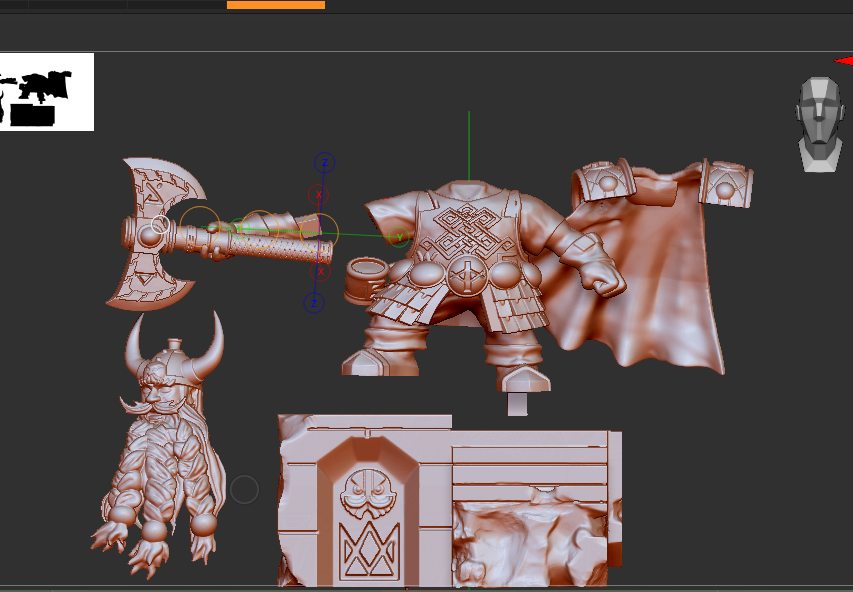Viewport: 853px width, 592px height.
Task: Click the green Y handle on the axe grip
Action: coord(238,229)
